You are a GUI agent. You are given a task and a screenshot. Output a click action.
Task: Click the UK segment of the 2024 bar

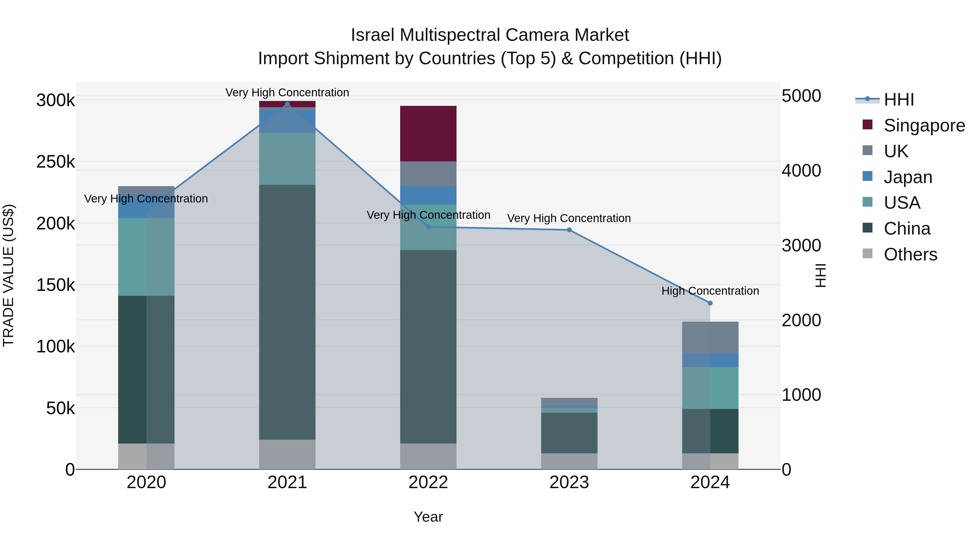[710, 338]
